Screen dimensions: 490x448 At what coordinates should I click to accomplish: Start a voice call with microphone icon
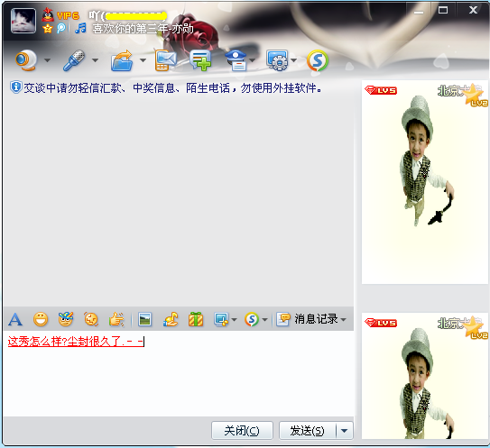[x=74, y=60]
